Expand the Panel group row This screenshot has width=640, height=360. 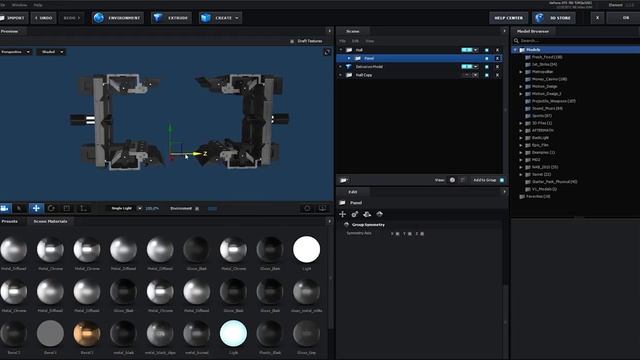349,58
